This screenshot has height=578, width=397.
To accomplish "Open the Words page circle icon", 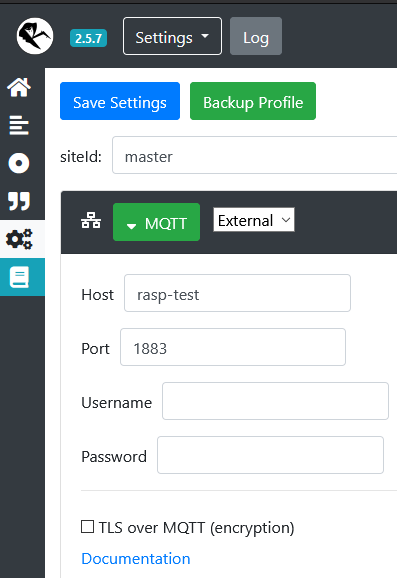I will pos(19,163).
